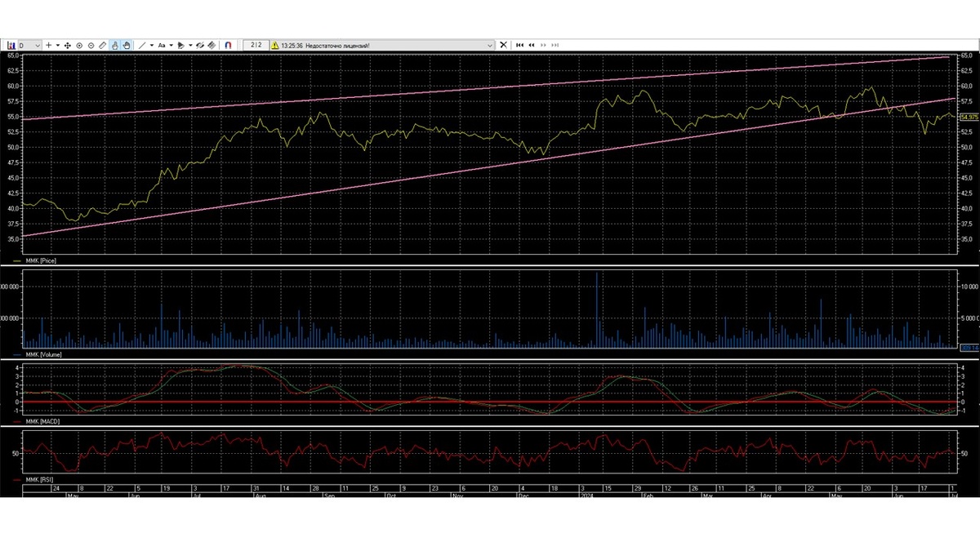Jump to last message skip-to-end icon
980x551 pixels.
pyautogui.click(x=555, y=46)
